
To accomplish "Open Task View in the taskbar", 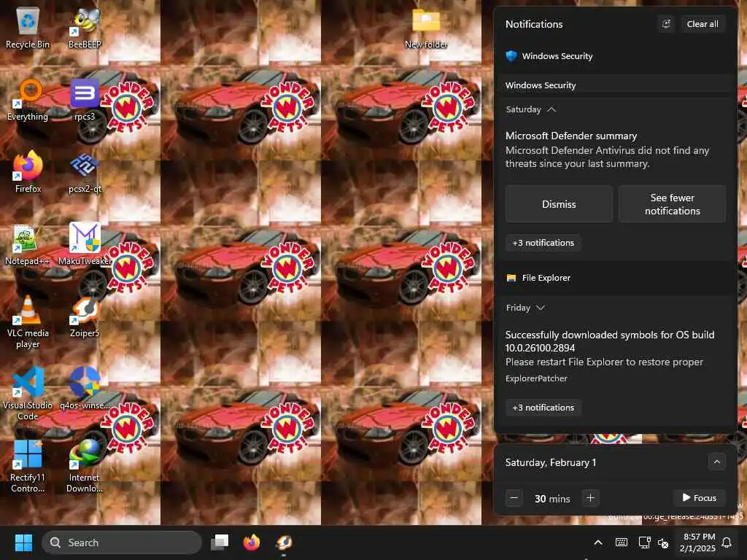I will (x=220, y=542).
